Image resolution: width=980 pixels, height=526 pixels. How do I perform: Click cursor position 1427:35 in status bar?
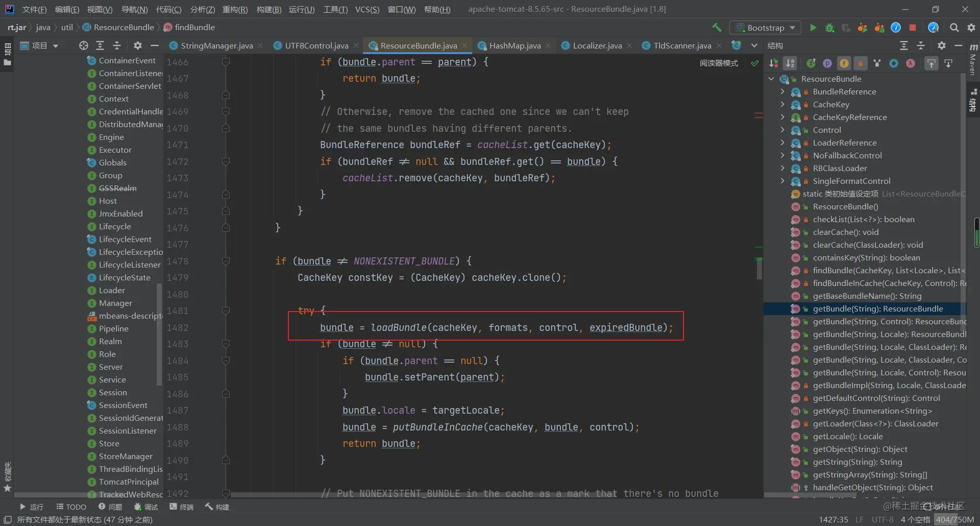[833, 519]
